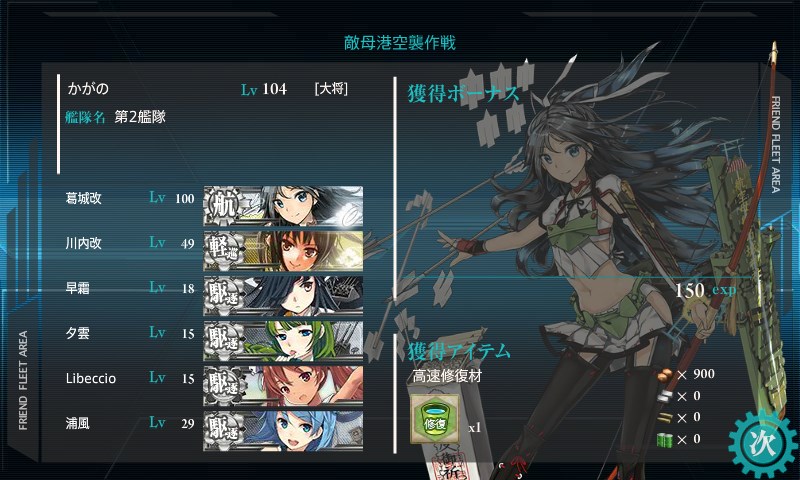800x480 pixels.
Task: Click the 獲得ボーナス heading
Action: point(463,94)
